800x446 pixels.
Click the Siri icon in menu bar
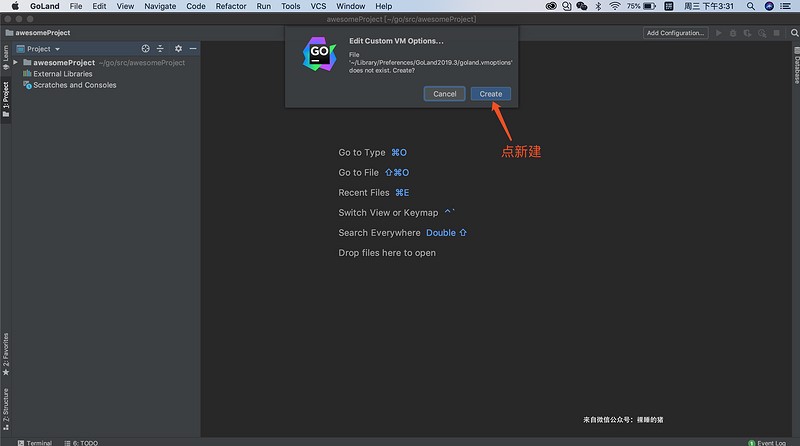point(769,6)
